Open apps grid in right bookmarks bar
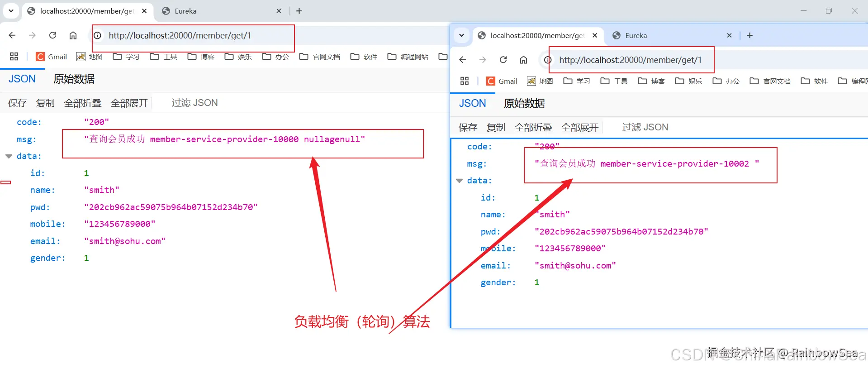The image size is (868, 369). coord(465,81)
